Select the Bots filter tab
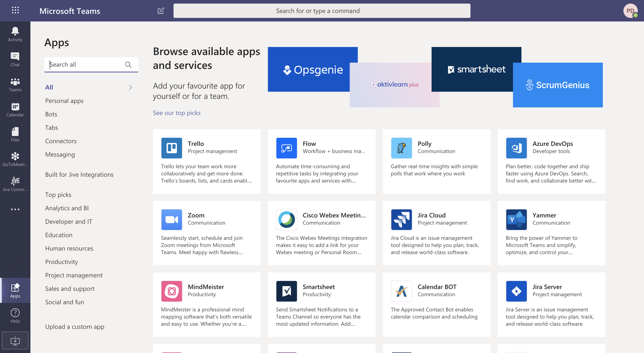 (51, 113)
